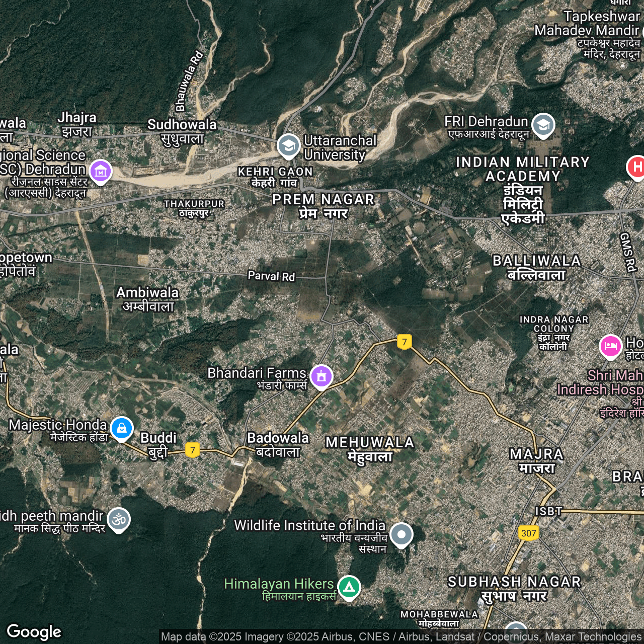The width and height of the screenshot is (644, 644).
Task: Click the Parval Rd road label
Action: 271,276
